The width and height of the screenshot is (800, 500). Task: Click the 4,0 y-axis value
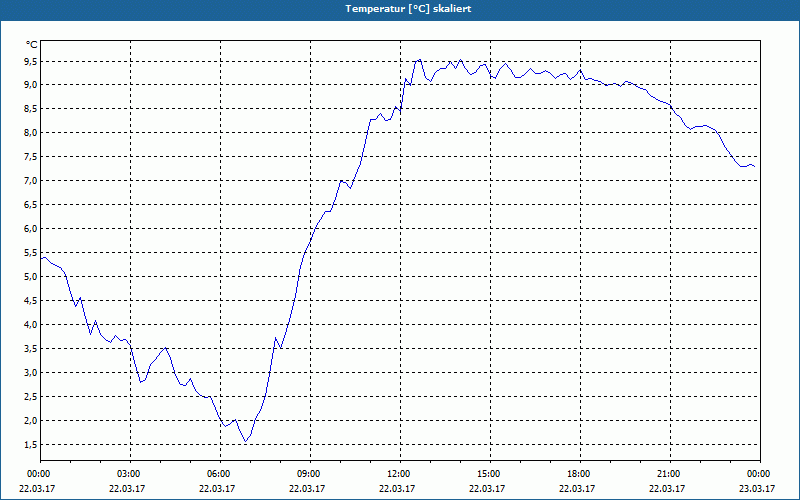pyautogui.click(x=31, y=324)
